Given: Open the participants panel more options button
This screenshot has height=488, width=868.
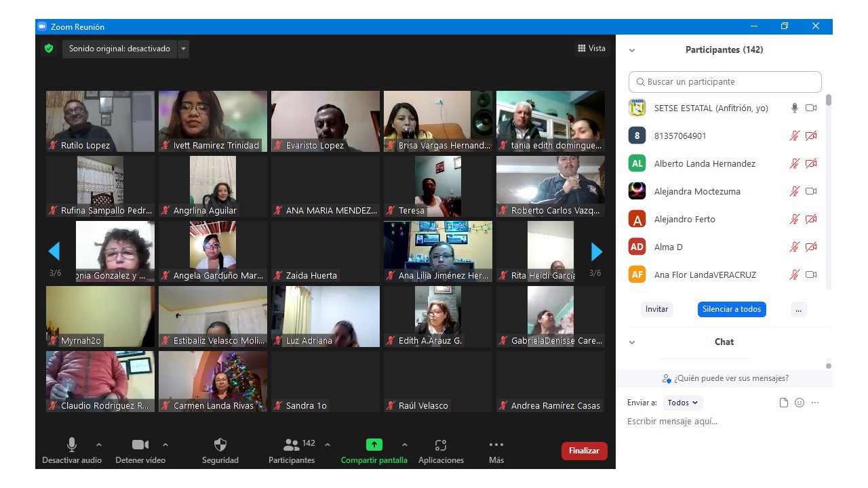Looking at the screenshot, I should [x=799, y=309].
